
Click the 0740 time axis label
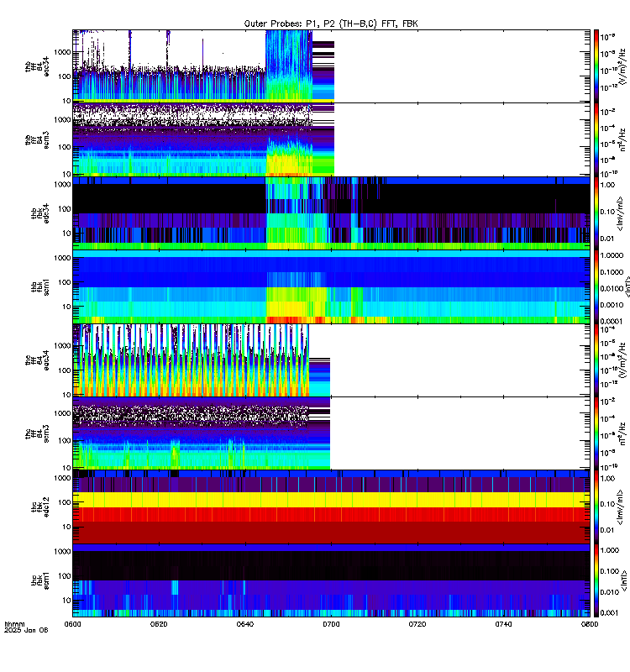point(503,624)
